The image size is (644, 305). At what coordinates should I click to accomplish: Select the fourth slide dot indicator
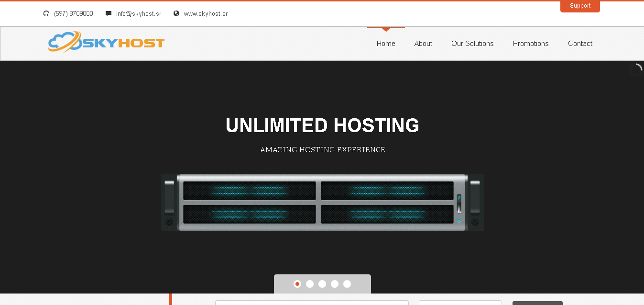(x=335, y=284)
